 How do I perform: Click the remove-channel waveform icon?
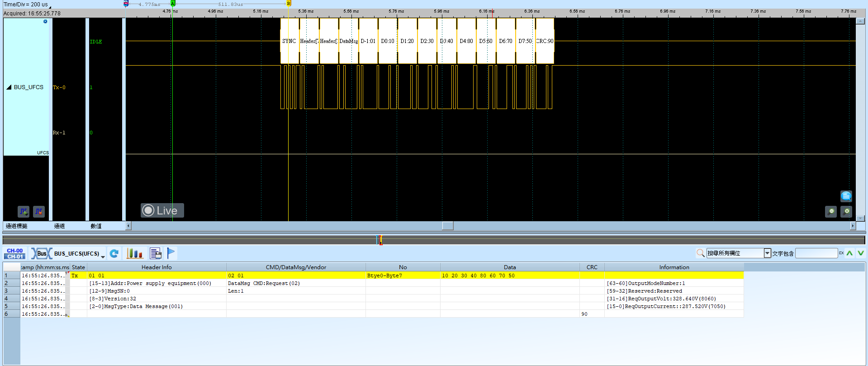tap(39, 211)
